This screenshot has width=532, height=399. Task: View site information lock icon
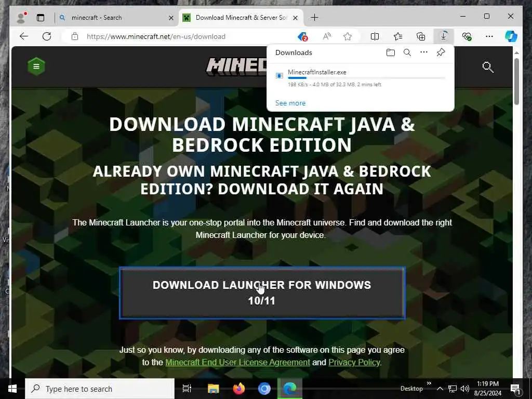[75, 36]
